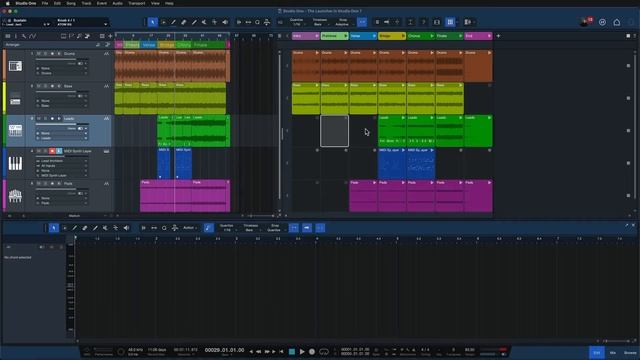640x360 pixels.
Task: Click the highlighted note icon in editor toolbar
Action: (209, 228)
